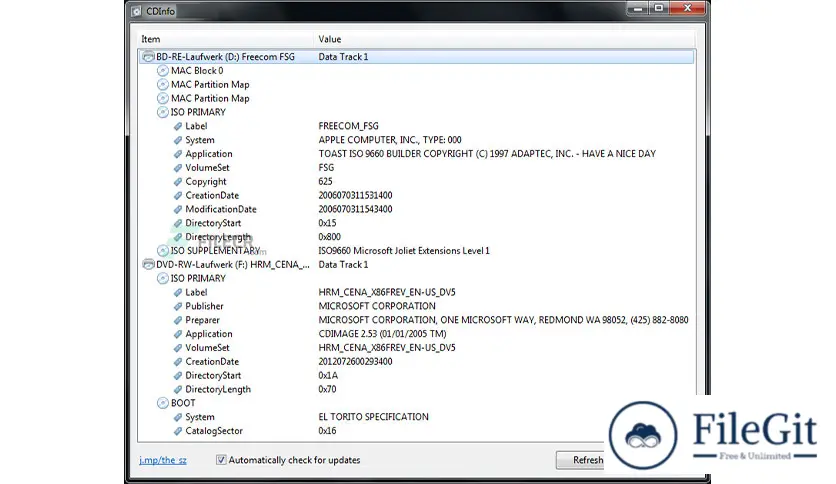Click the tag icon beside System EL TORITO
Viewport: 836px width, 484px height.
tap(178, 417)
